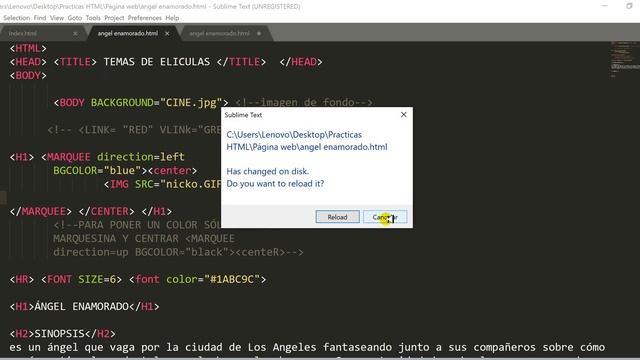
Task: Open the Tools menu
Action: click(x=93, y=18)
